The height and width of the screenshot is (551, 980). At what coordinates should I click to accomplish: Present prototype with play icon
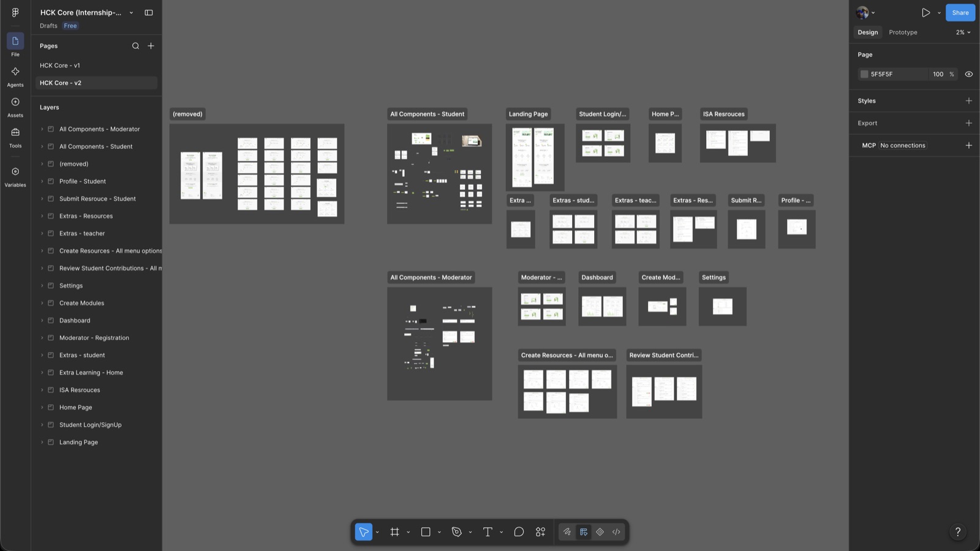point(925,12)
